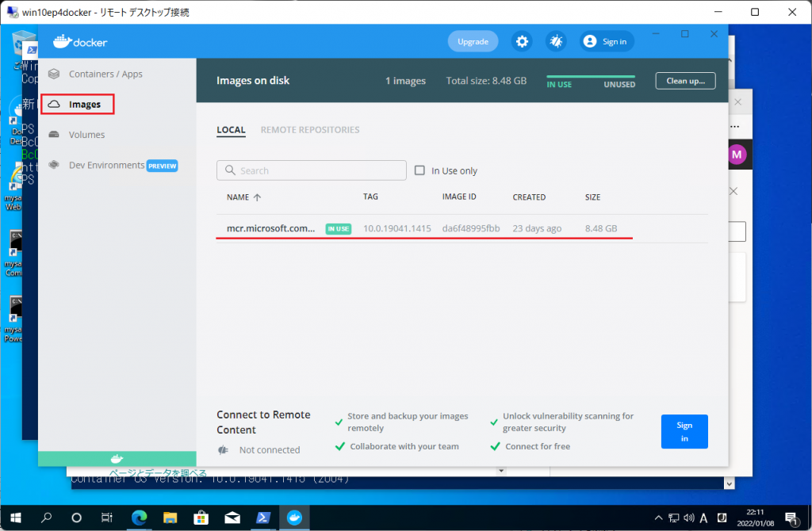This screenshot has width=812, height=531.
Task: Click the network tray icon
Action: pos(674,518)
